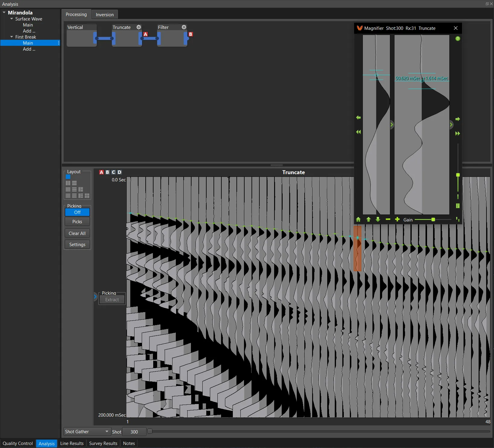This screenshot has width=494, height=448.
Task: Open the Filter node gear settings
Action: point(184,27)
